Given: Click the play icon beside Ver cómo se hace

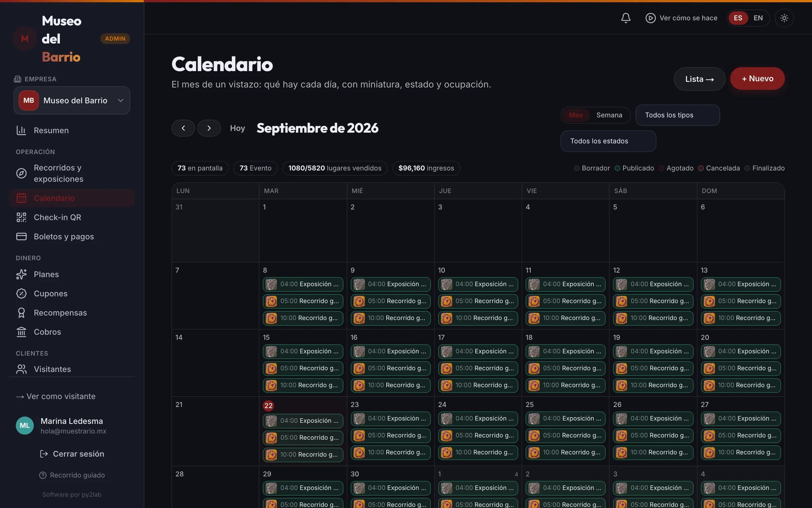Looking at the screenshot, I should point(650,18).
